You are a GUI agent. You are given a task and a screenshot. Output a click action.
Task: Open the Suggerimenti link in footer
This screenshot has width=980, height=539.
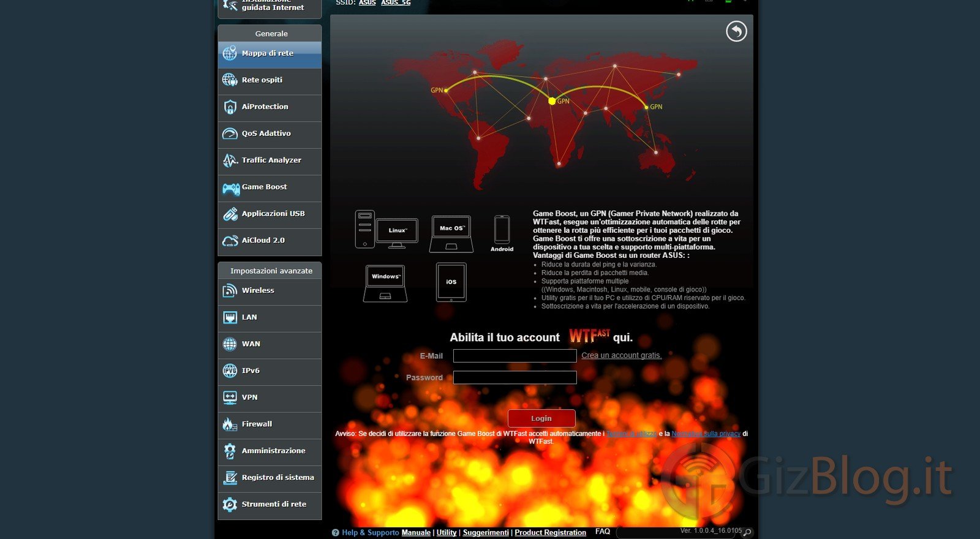point(486,533)
